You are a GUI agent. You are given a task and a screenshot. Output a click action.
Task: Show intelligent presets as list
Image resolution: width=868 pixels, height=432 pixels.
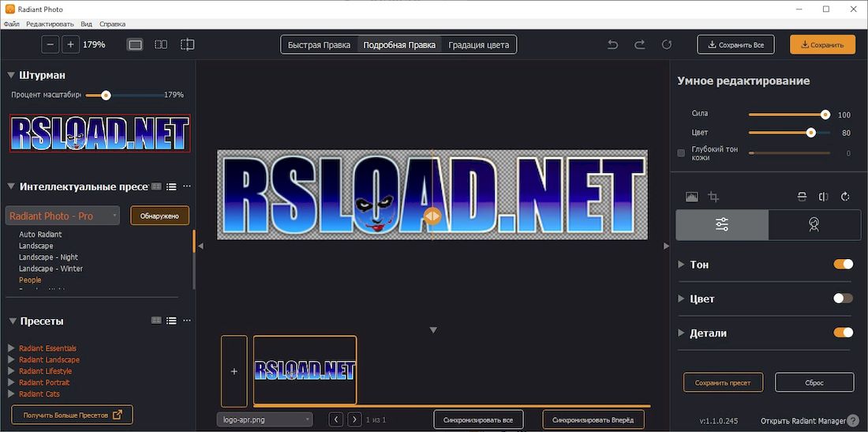point(171,186)
